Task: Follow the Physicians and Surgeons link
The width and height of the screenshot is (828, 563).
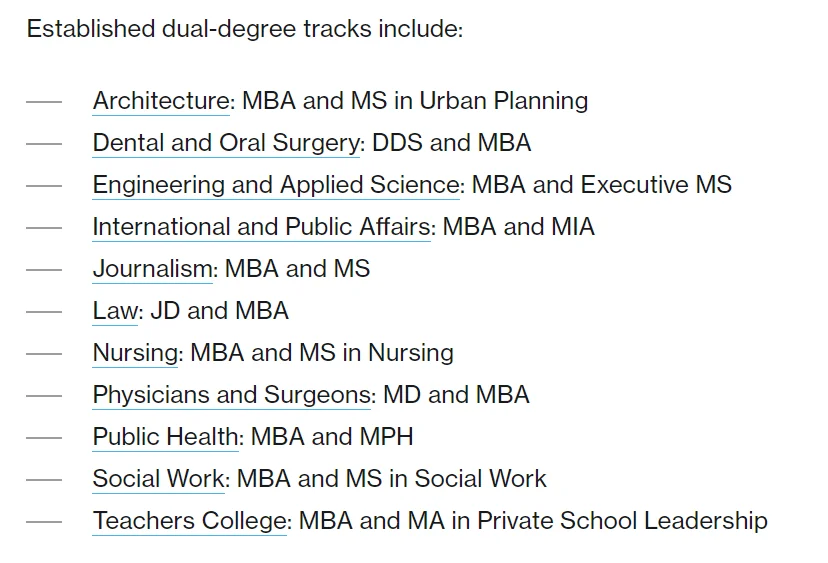Action: (231, 395)
